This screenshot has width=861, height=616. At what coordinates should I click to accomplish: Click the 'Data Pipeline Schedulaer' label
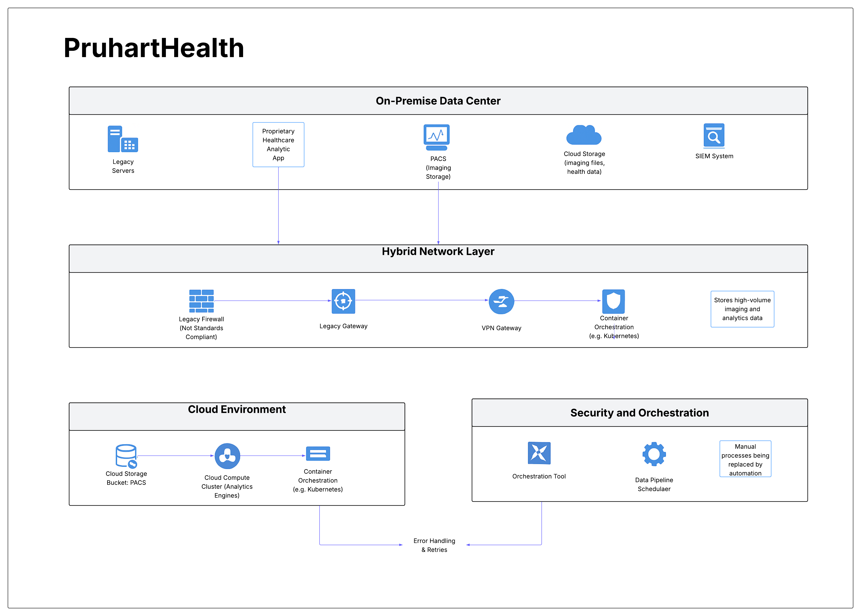(654, 485)
